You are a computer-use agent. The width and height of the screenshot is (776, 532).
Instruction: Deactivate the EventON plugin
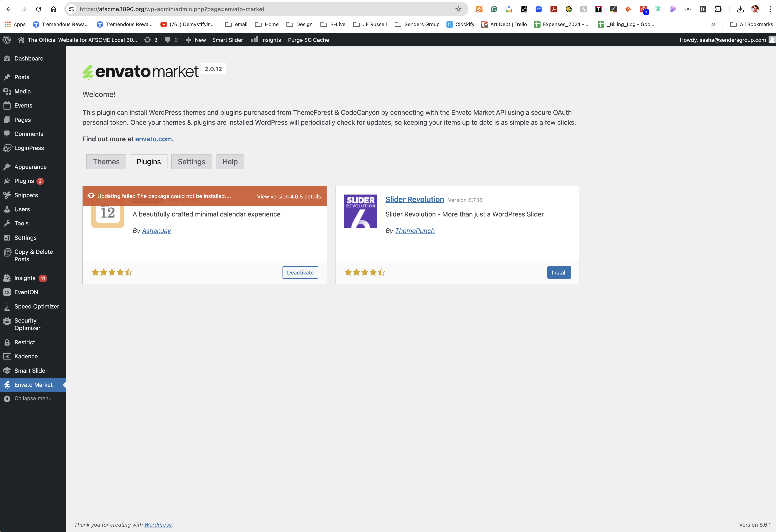(300, 272)
